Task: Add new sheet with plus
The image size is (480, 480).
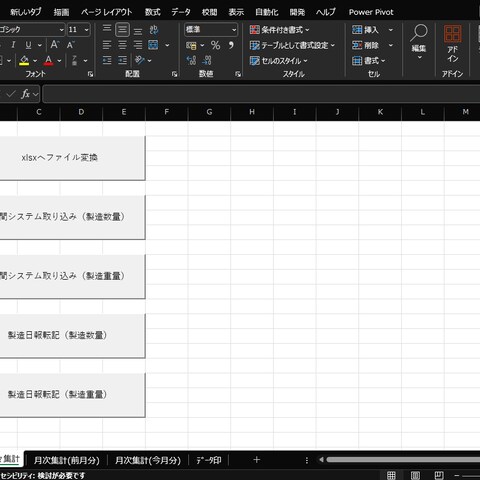Action: (256, 460)
